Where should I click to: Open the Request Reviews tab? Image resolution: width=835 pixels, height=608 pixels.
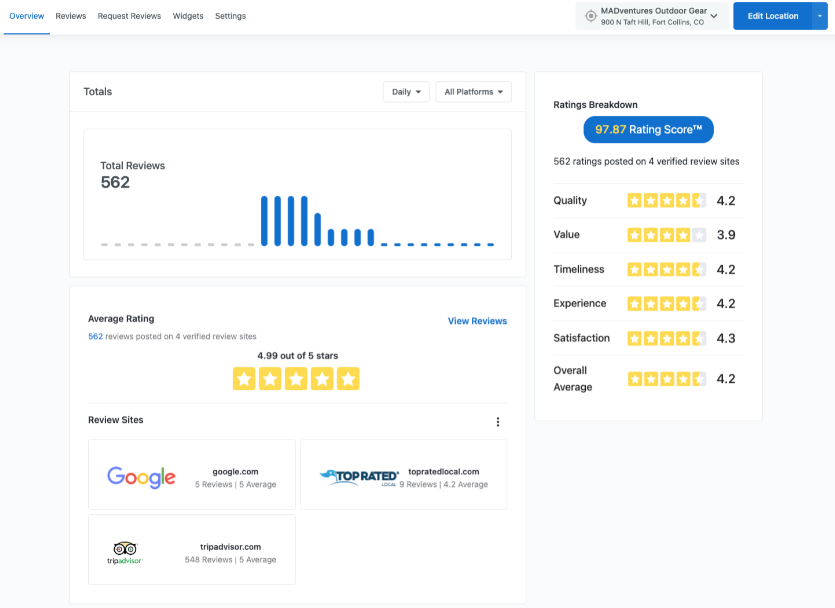coord(129,16)
